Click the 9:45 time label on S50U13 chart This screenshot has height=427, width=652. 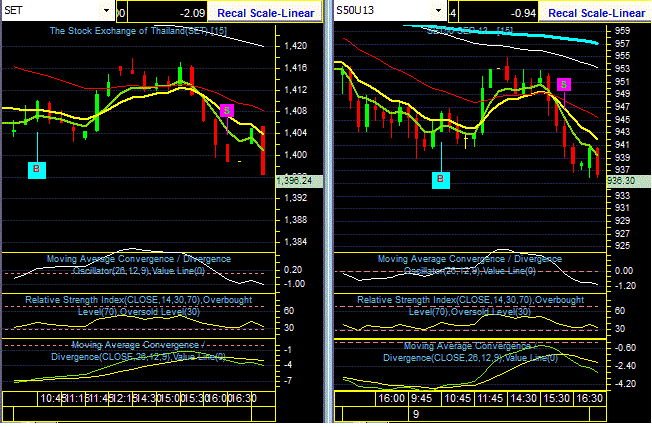click(422, 398)
